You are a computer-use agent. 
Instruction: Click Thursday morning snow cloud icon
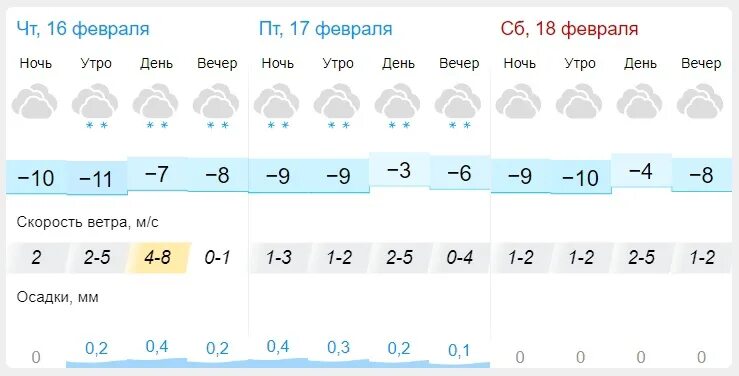pyautogui.click(x=95, y=106)
